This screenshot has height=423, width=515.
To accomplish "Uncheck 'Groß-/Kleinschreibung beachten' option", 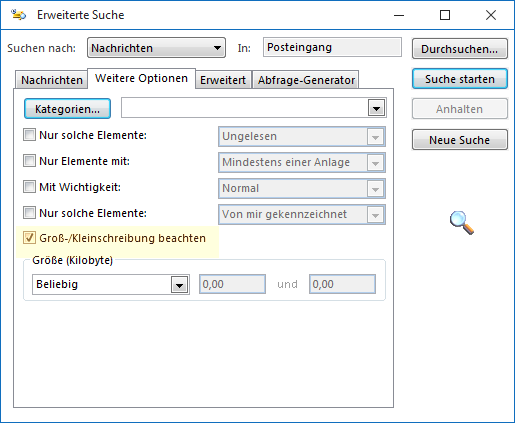I will pyautogui.click(x=29, y=238).
